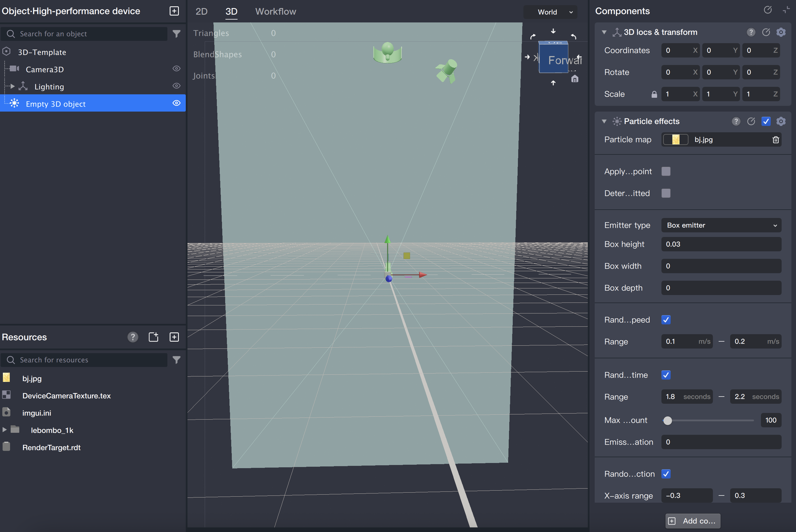Disable the Particle effects component checkbox

pos(766,121)
